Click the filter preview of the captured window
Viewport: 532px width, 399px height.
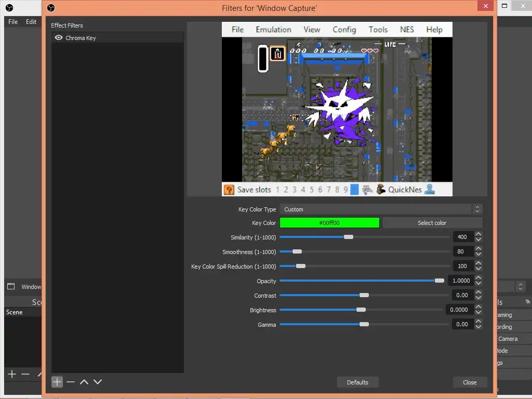point(337,109)
